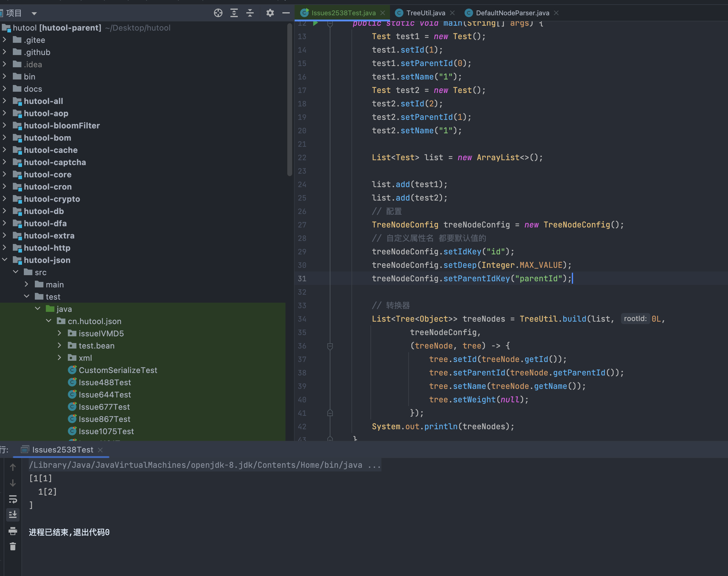Hide project tool window with minus icon
The width and height of the screenshot is (728, 576).
point(286,13)
